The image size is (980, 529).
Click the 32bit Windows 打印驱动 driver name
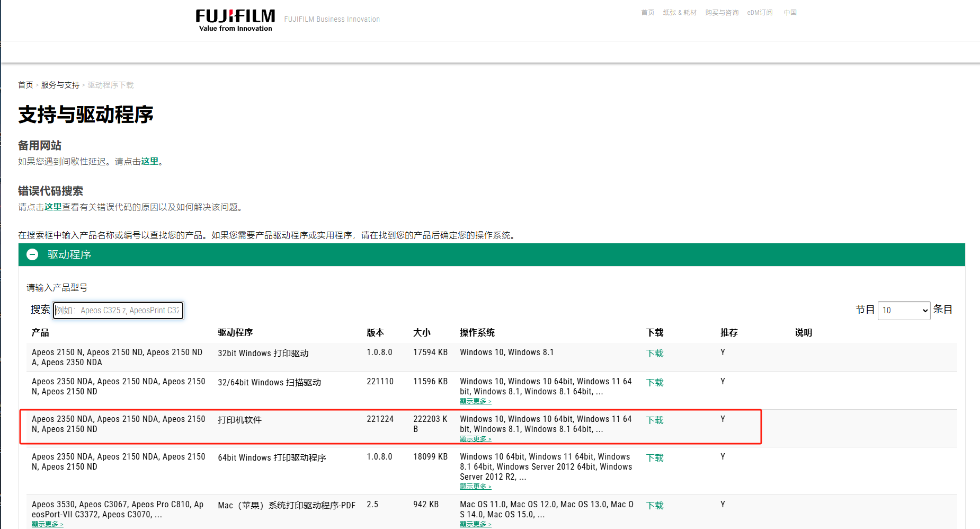click(x=263, y=353)
